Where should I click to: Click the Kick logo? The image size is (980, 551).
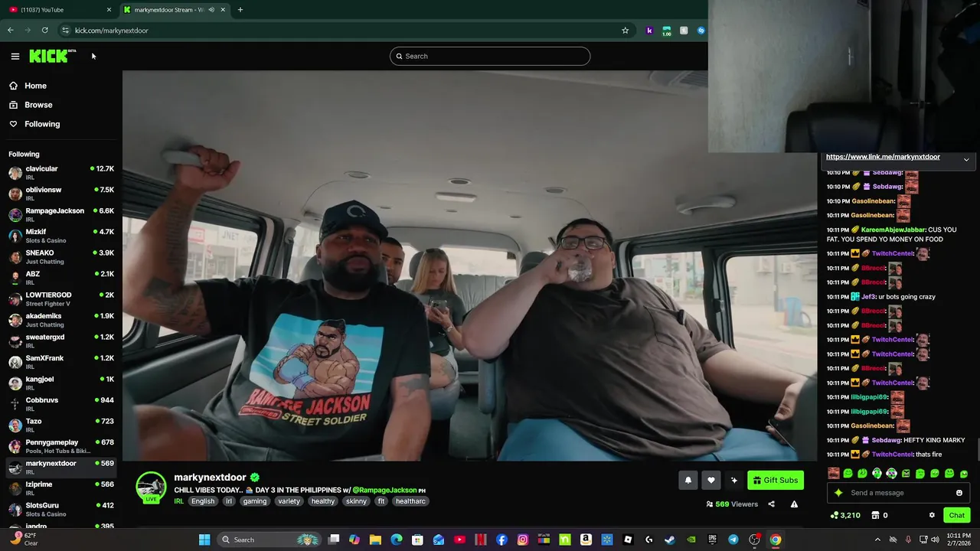[x=52, y=56]
